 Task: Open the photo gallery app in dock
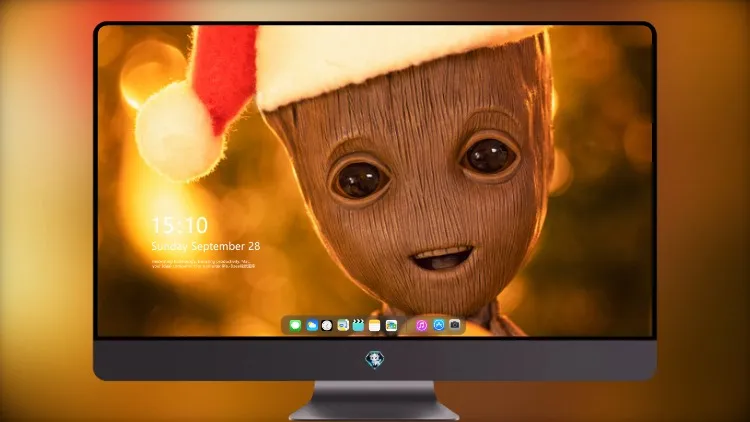click(x=391, y=326)
